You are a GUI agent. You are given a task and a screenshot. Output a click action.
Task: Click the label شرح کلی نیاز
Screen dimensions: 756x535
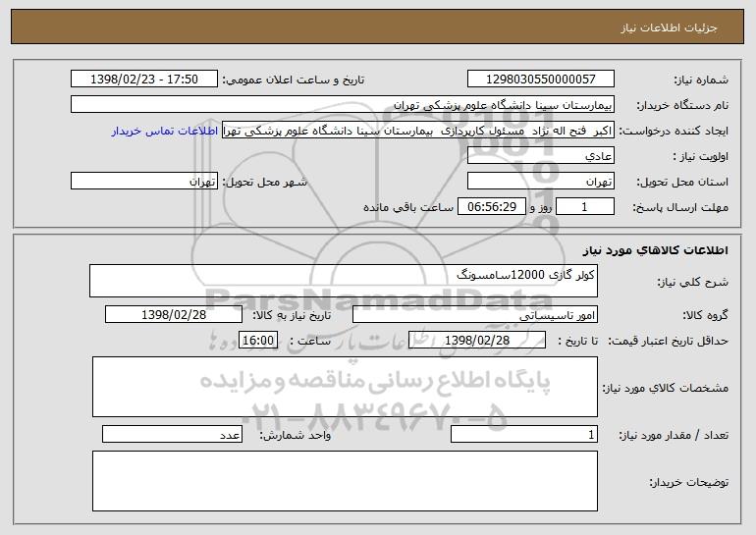pyautogui.click(x=693, y=283)
